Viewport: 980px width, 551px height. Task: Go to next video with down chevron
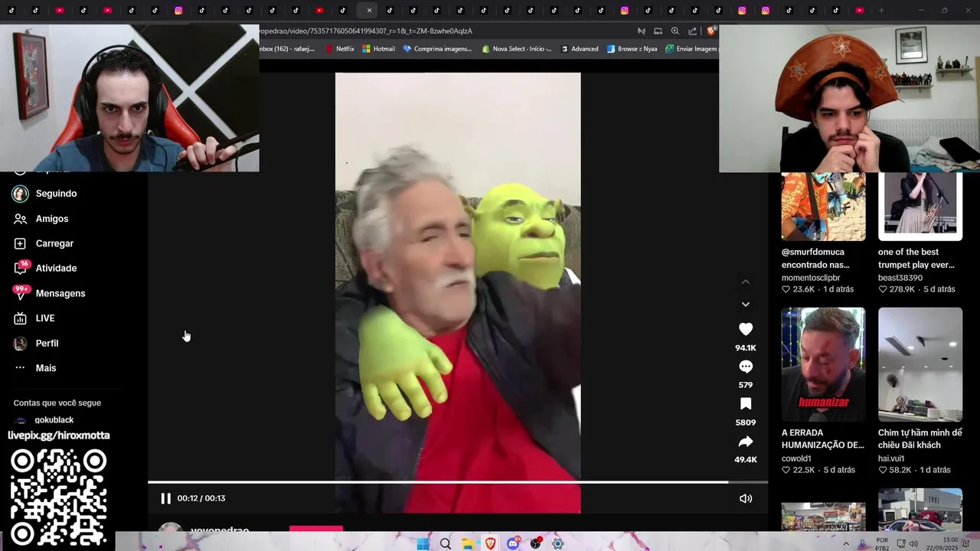(746, 305)
